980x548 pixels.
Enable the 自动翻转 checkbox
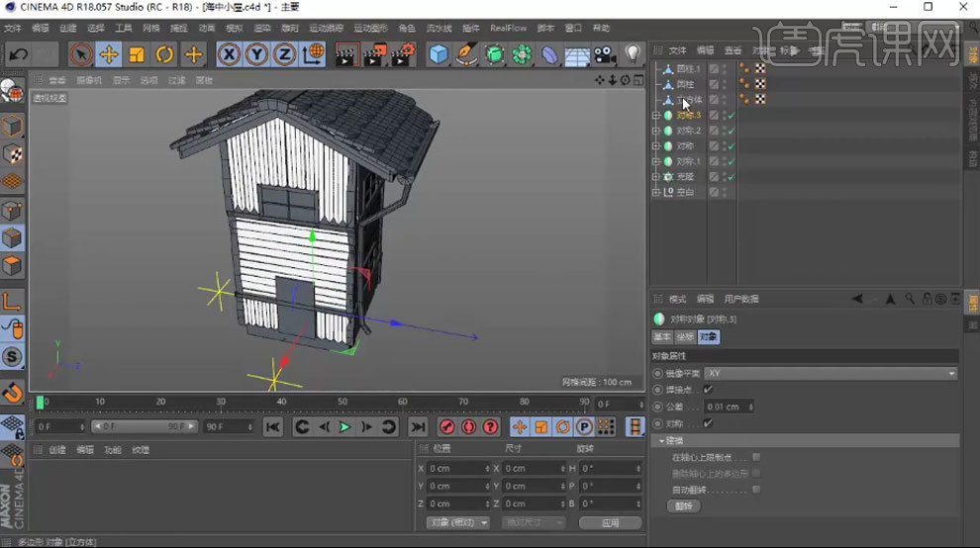756,489
